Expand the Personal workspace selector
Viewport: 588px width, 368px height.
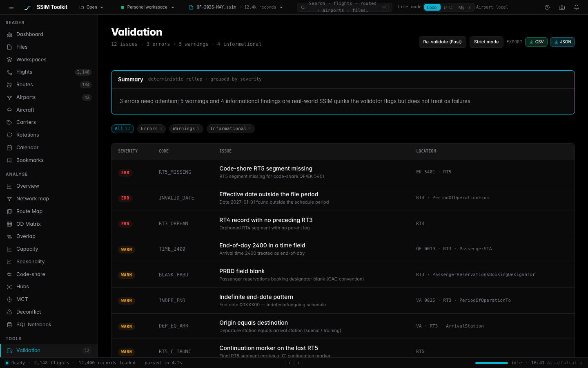point(147,7)
